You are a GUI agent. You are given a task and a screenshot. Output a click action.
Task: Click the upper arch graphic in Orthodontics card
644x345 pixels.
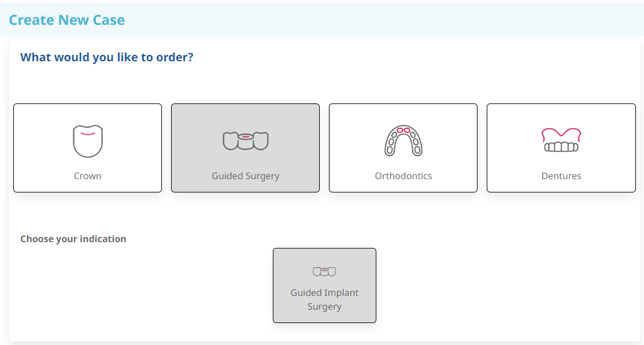[x=403, y=139]
